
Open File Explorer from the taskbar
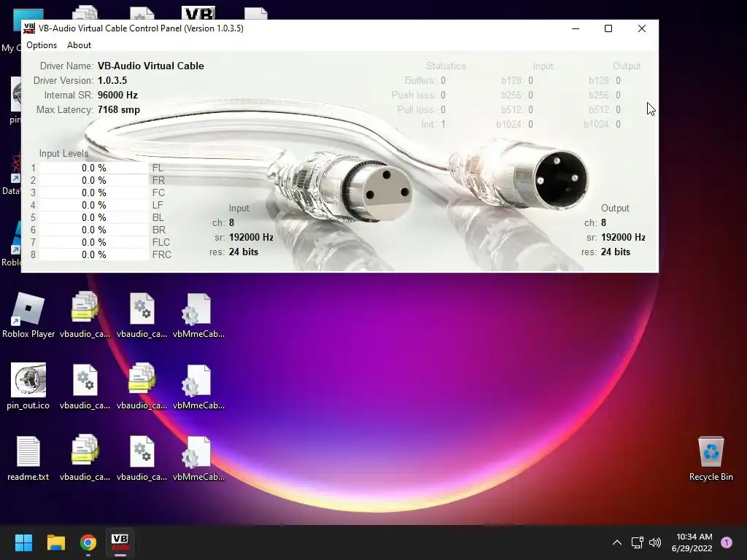[x=55, y=542]
